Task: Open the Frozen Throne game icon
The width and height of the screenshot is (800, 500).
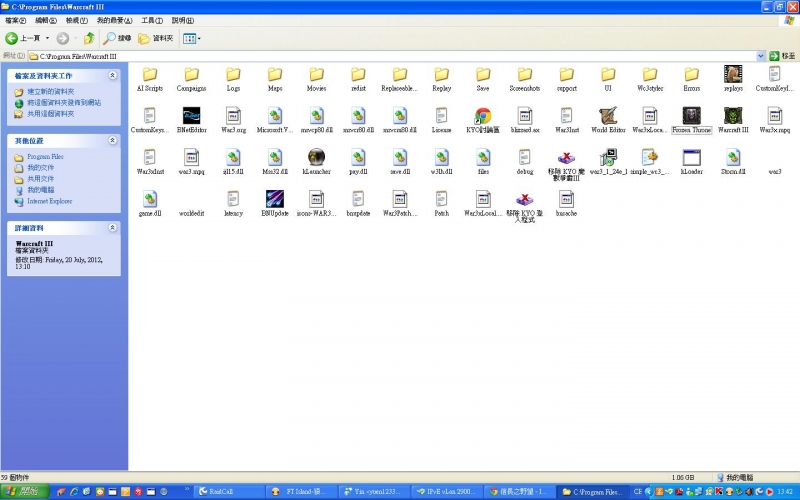Action: pos(691,115)
